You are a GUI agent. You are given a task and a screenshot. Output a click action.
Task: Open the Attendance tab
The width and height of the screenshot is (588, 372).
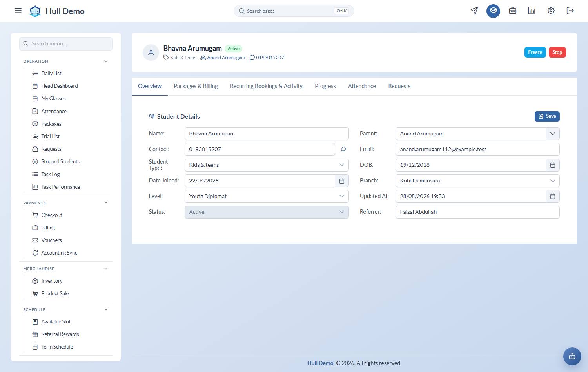pyautogui.click(x=362, y=86)
